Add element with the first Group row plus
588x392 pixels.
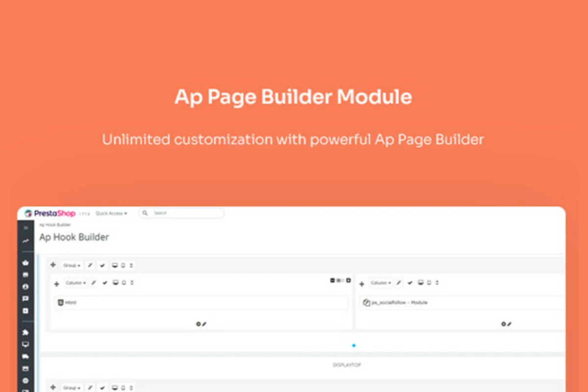[x=53, y=265]
